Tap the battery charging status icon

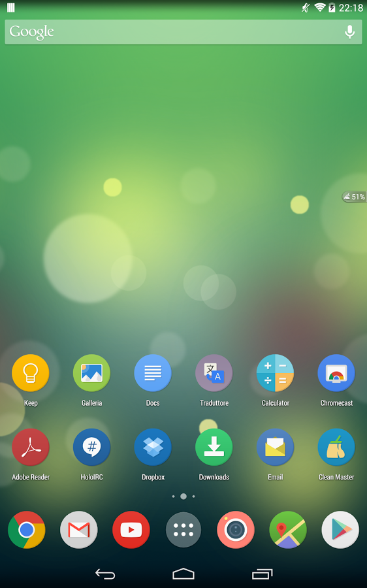(x=332, y=7)
